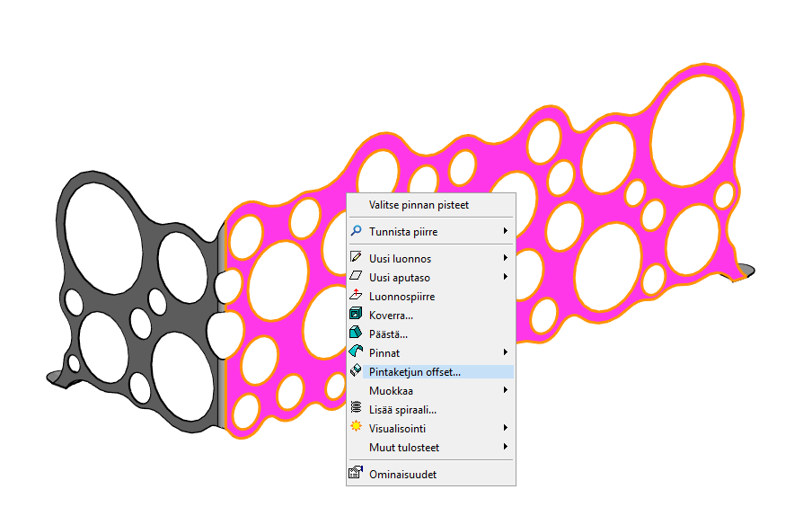Image resolution: width=812 pixels, height=525 pixels.
Task: Click the Ominaisuudet properties icon
Action: tap(356, 473)
